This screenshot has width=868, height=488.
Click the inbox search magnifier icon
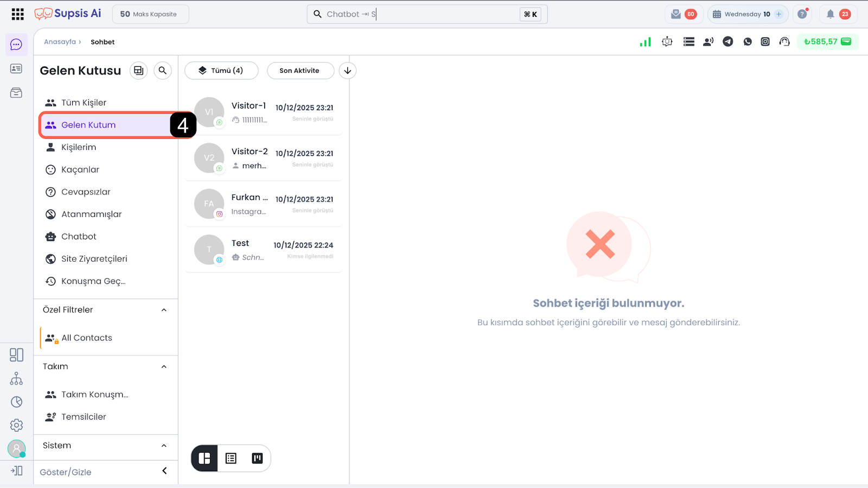162,71
